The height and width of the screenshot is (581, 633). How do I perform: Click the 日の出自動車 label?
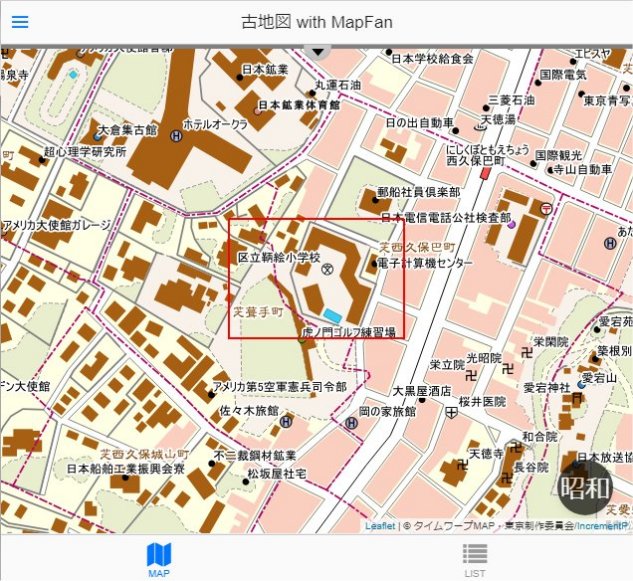click(419, 123)
